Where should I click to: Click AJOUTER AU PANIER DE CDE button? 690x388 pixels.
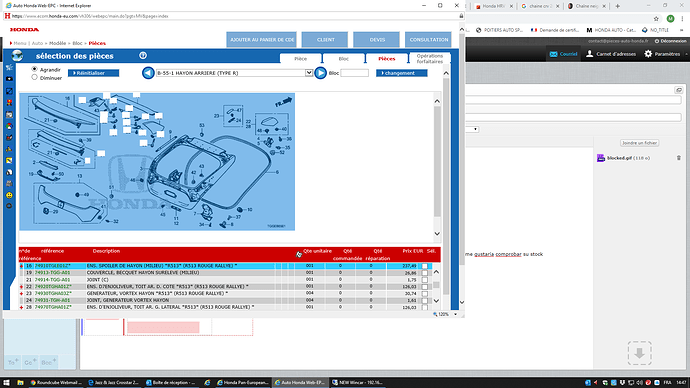click(x=262, y=40)
